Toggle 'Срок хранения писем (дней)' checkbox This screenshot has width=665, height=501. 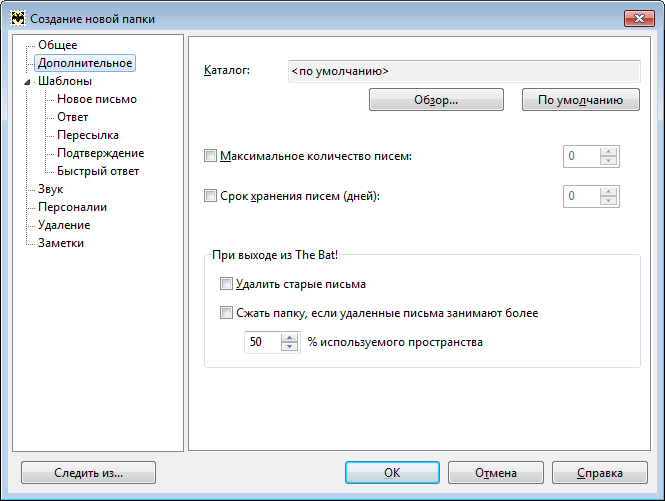click(x=210, y=196)
